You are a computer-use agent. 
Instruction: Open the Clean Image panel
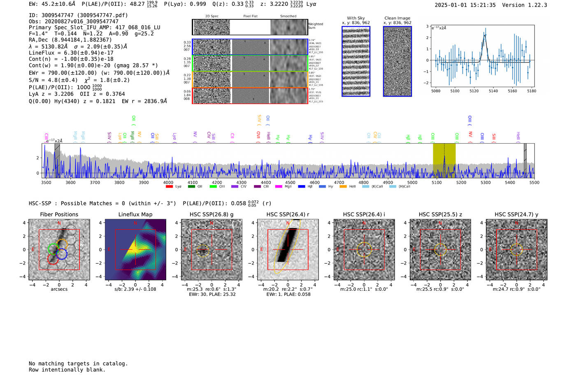coord(397,61)
